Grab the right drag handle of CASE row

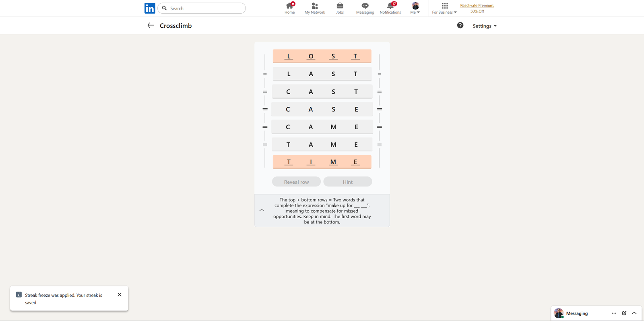[x=380, y=109]
